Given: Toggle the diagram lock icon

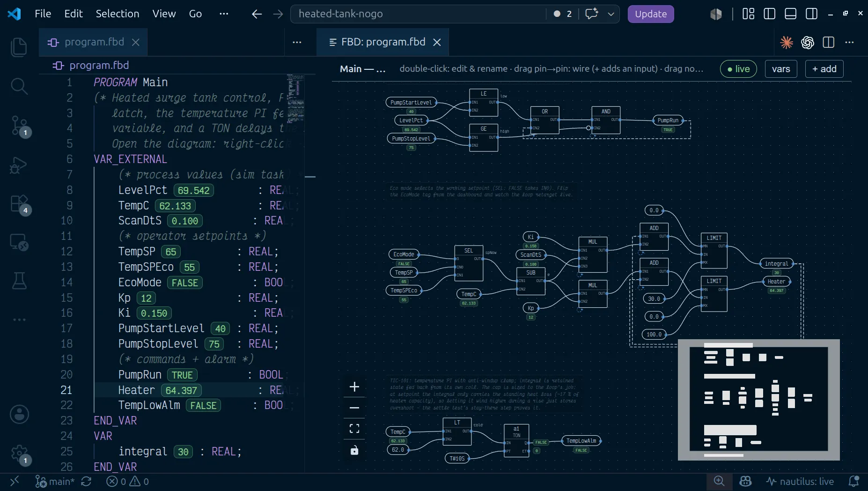Looking at the screenshot, I should [x=354, y=450].
